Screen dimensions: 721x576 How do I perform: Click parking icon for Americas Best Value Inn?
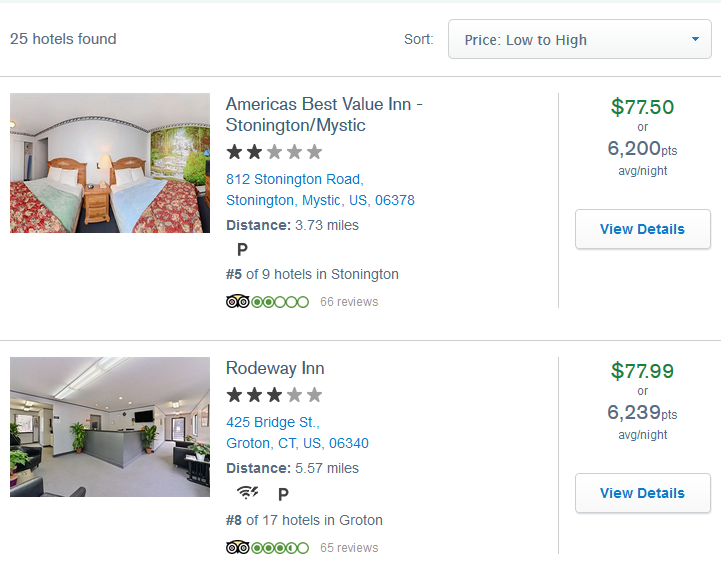[242, 250]
